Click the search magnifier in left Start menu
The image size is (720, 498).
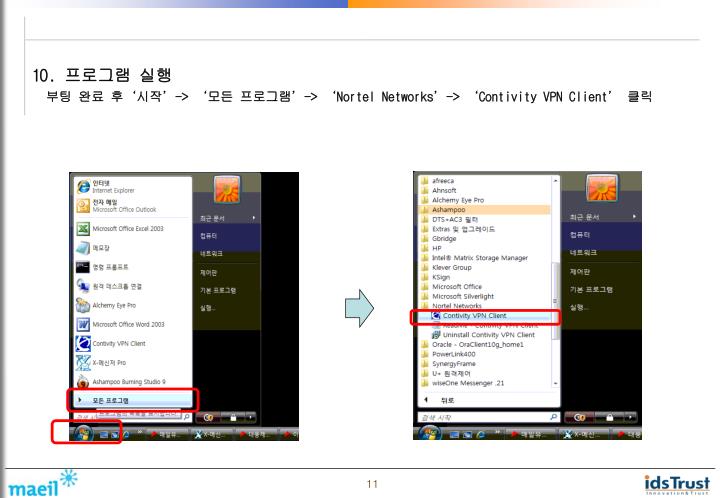pyautogui.click(x=186, y=417)
